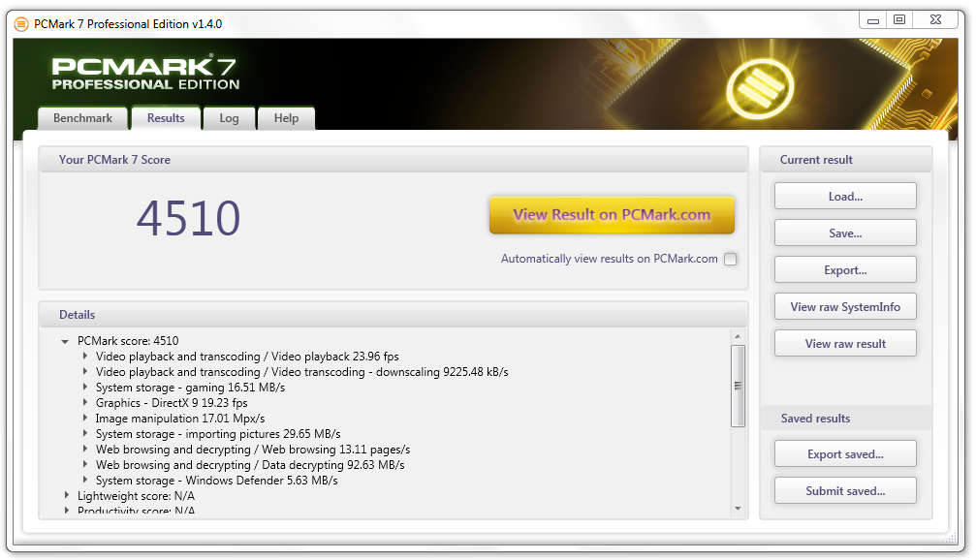The width and height of the screenshot is (976, 560).
Task: Expand the Productivity score entry
Action: click(68, 510)
